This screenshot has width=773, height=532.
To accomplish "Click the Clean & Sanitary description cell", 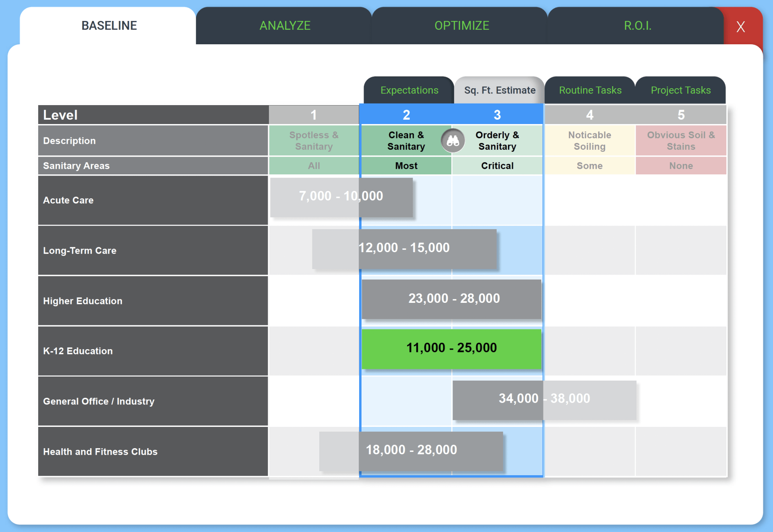I will click(x=406, y=141).
